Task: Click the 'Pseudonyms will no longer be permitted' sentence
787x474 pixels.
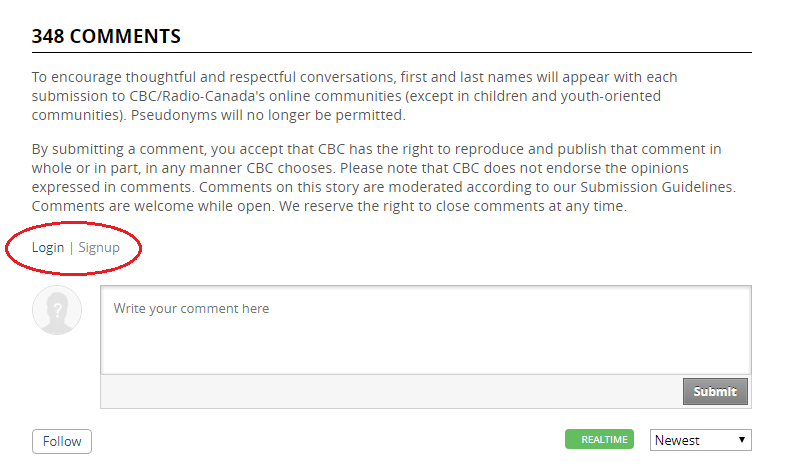Action: click(x=268, y=115)
